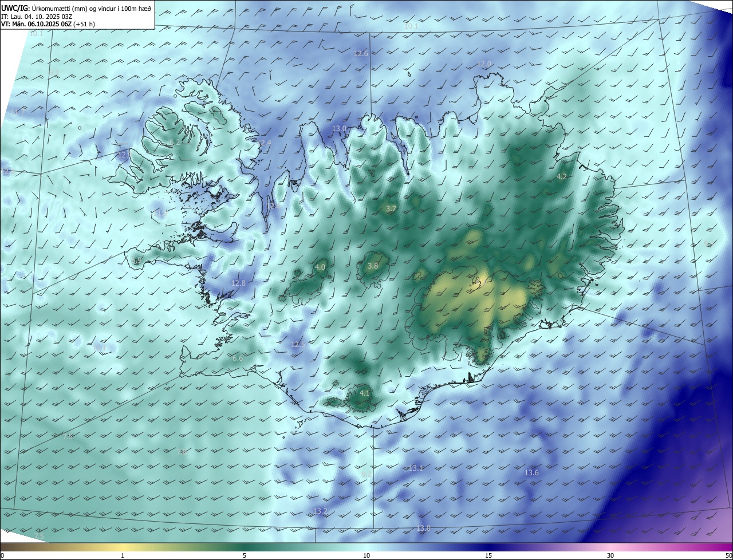Click the 0 tick on the colour scale
Viewport: 733px width, 560px height.
(x=2, y=555)
